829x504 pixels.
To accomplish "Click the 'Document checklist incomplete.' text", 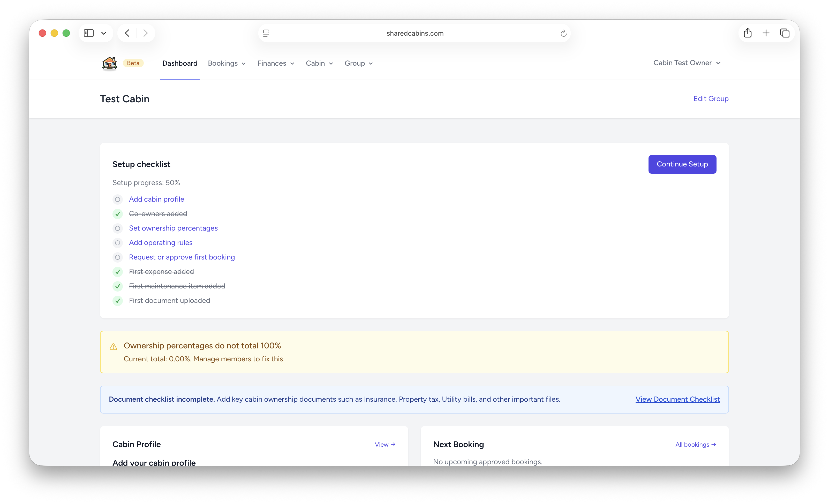I will [162, 399].
